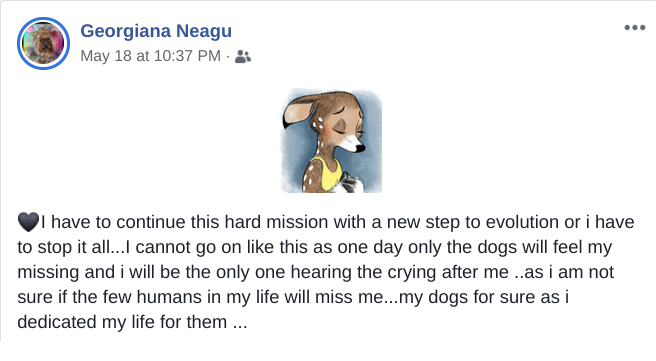Open the three-dot post options menu
Image resolution: width=656 pixels, height=361 pixels.
tap(635, 28)
